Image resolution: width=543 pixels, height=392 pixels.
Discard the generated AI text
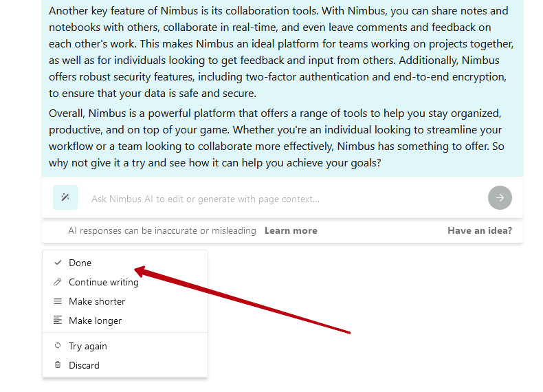(x=125, y=365)
